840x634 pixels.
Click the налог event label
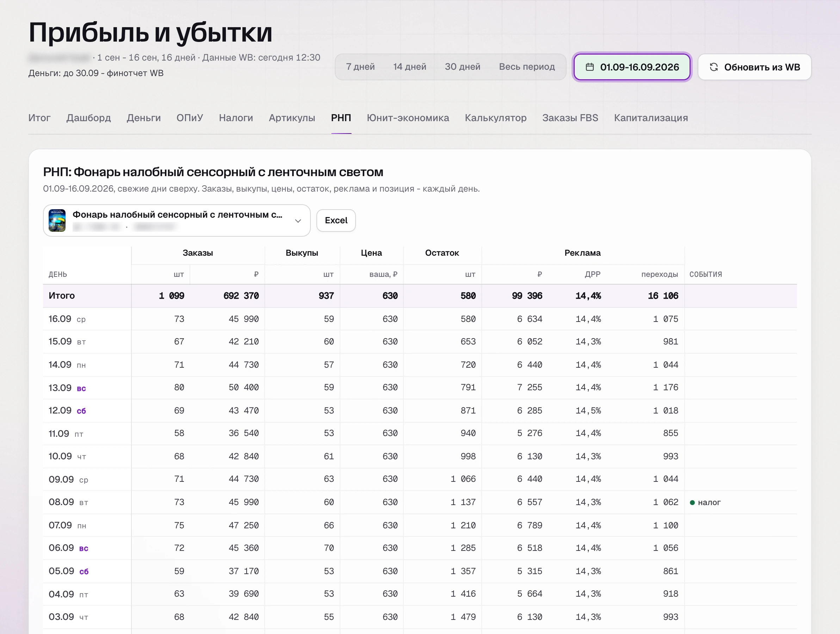coord(709,503)
